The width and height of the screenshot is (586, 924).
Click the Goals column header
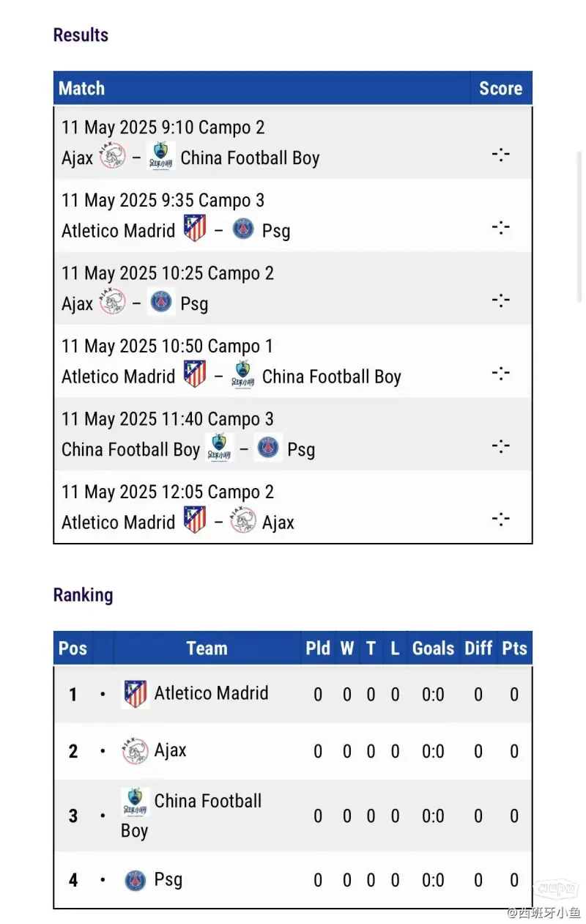[434, 648]
